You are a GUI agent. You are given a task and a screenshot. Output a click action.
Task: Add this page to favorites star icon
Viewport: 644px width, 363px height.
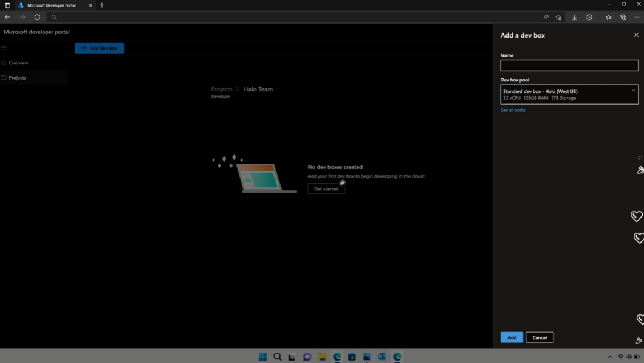click(x=558, y=17)
